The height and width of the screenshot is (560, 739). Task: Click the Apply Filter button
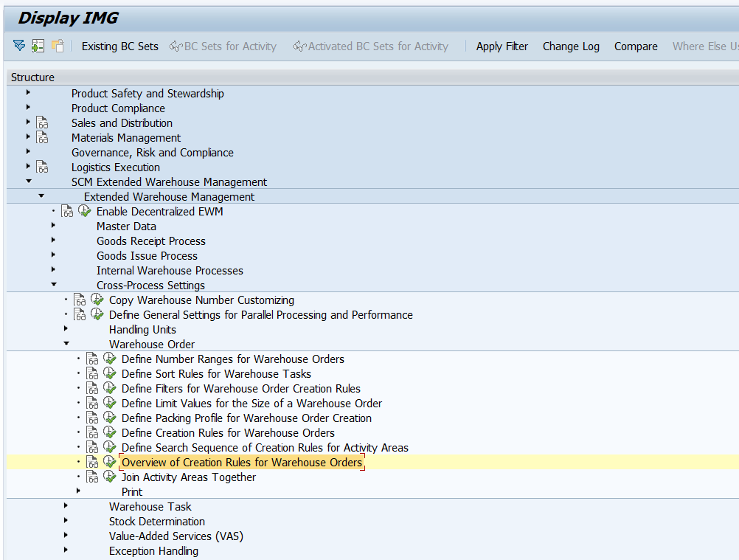point(502,46)
